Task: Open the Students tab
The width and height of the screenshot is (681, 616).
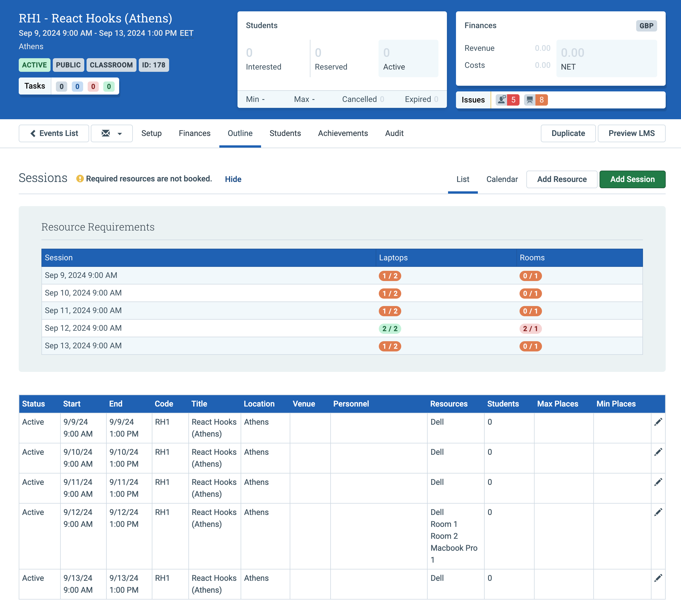Action: pyautogui.click(x=285, y=133)
